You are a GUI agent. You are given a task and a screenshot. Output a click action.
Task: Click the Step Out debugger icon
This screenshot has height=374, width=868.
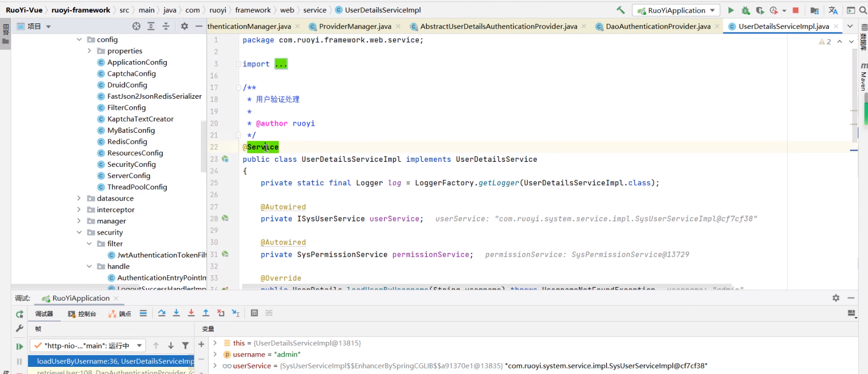tap(206, 313)
